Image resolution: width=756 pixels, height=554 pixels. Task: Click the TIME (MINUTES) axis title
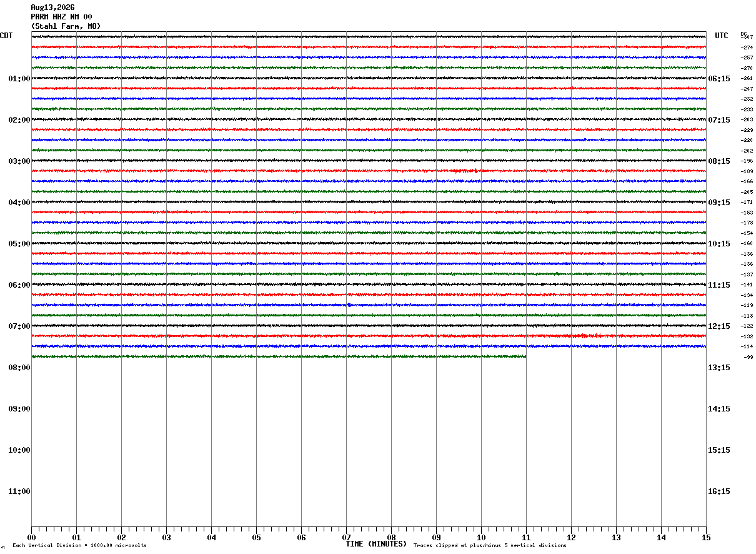tap(376, 544)
